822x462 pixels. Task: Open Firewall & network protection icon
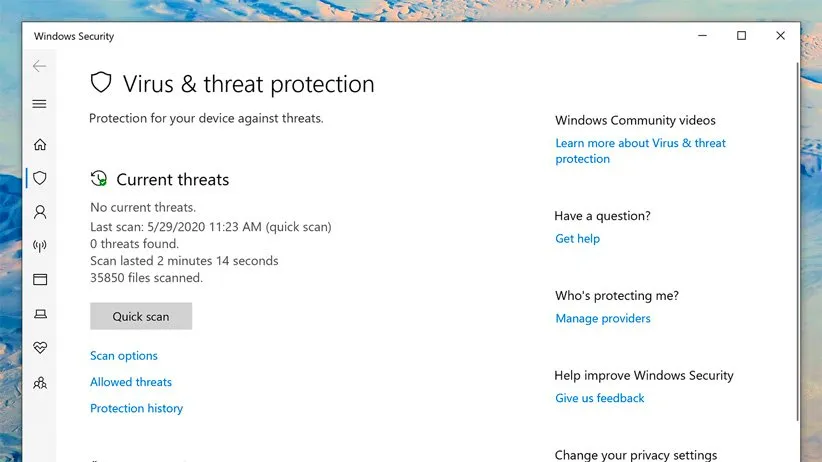(40, 246)
